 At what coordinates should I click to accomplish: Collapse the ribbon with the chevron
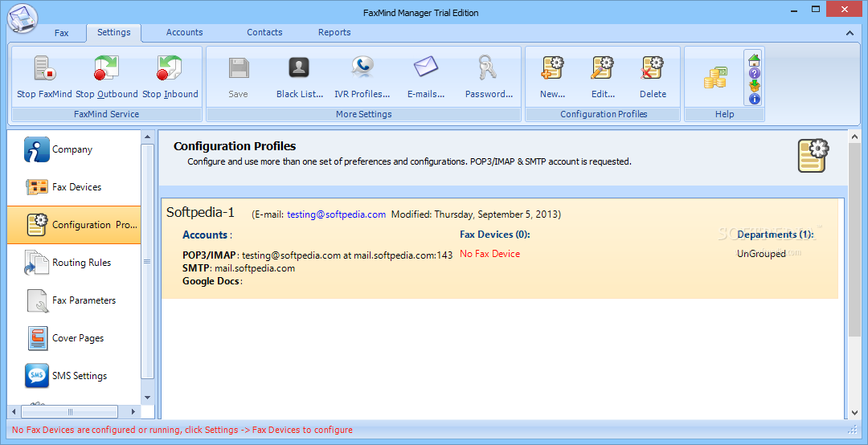pos(850,33)
